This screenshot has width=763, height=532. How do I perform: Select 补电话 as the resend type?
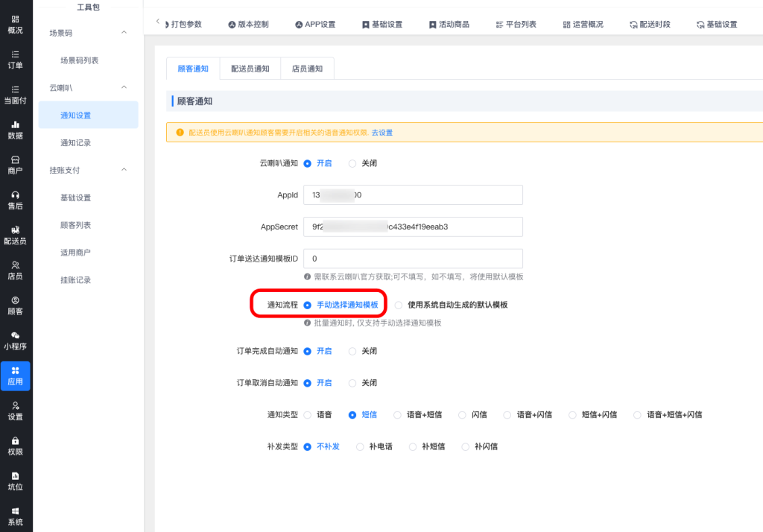click(360, 446)
